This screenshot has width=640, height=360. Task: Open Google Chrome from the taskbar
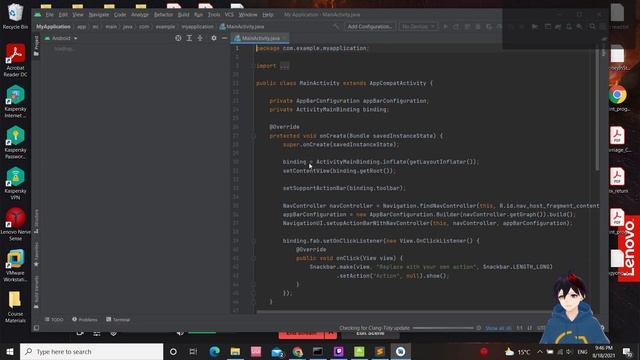point(298,351)
